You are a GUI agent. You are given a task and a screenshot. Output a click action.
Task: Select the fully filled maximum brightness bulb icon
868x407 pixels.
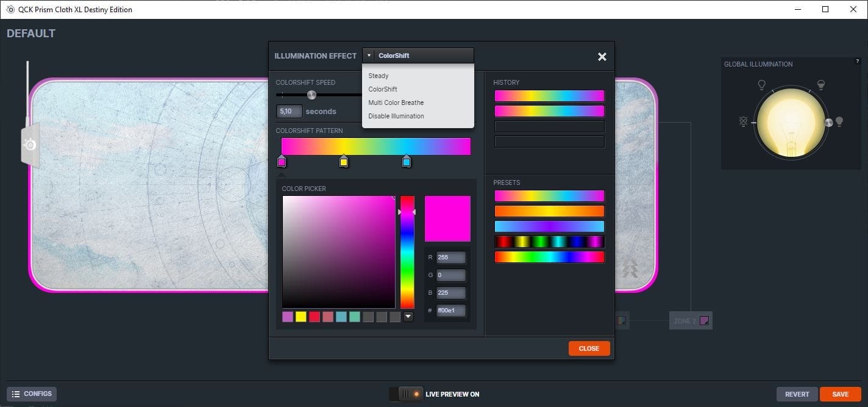839,121
